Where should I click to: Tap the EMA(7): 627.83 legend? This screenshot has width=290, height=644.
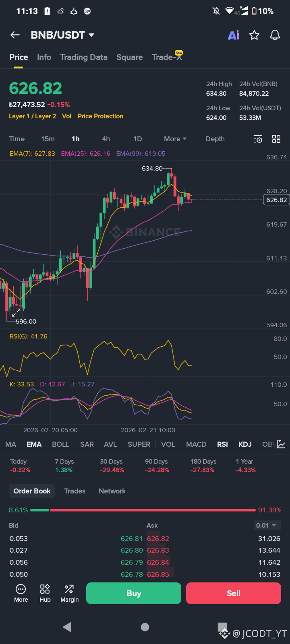(x=32, y=154)
